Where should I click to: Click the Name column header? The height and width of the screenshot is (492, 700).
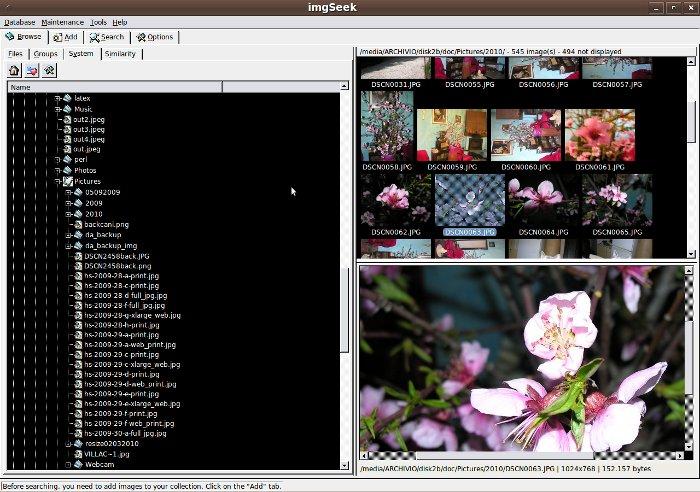pyautogui.click(x=115, y=87)
